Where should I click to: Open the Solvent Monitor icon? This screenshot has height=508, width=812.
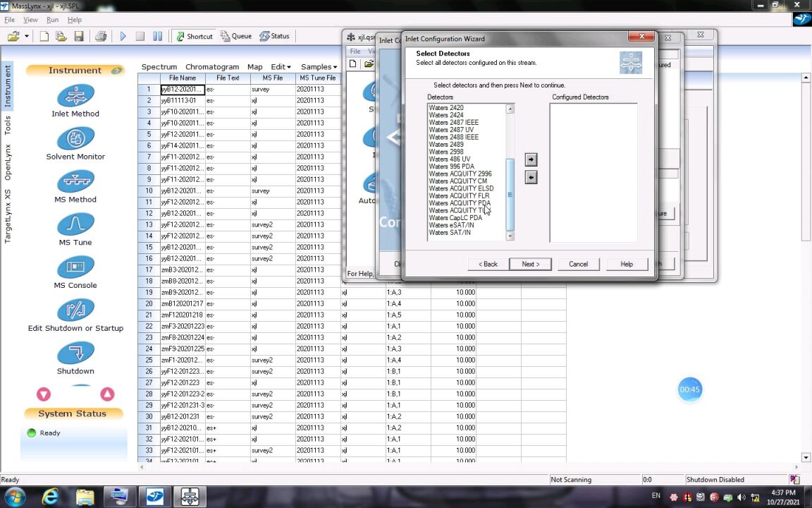(75, 139)
